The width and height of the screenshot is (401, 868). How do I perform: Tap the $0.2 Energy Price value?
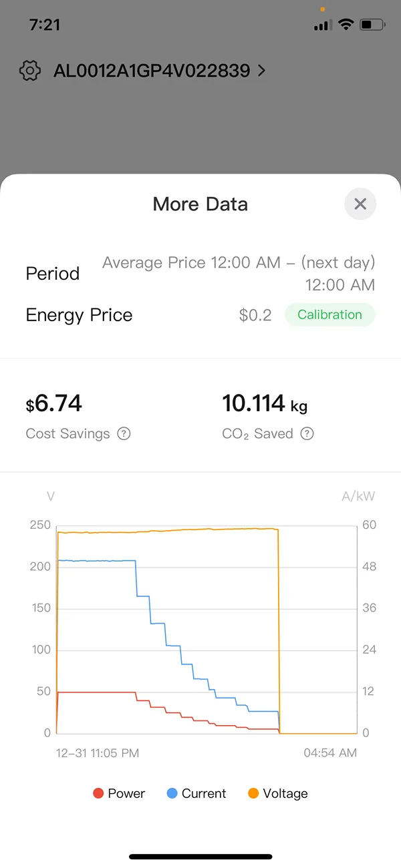[x=255, y=314]
